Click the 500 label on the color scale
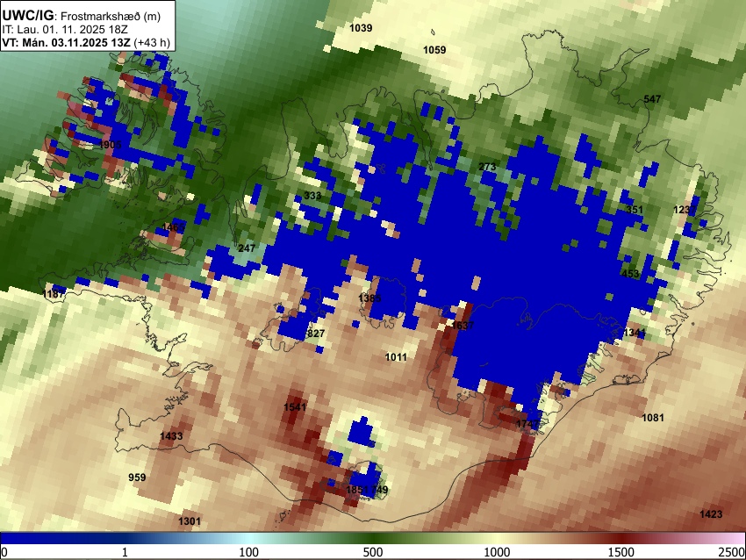 pyautogui.click(x=373, y=552)
